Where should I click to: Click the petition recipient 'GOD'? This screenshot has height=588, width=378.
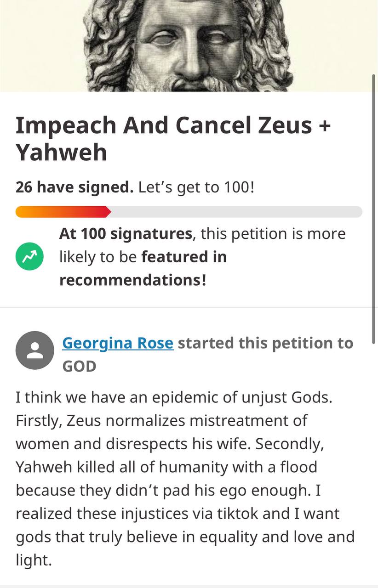[79, 366]
